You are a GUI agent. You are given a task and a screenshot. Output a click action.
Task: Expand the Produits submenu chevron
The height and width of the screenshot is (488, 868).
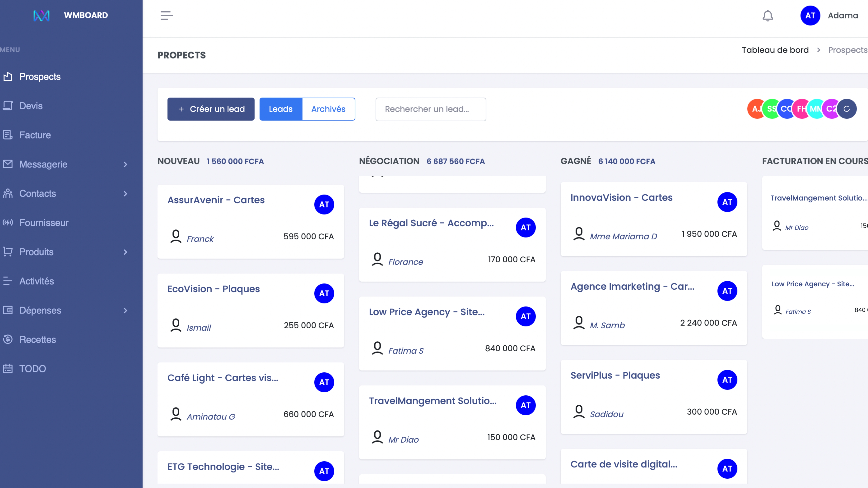125,252
